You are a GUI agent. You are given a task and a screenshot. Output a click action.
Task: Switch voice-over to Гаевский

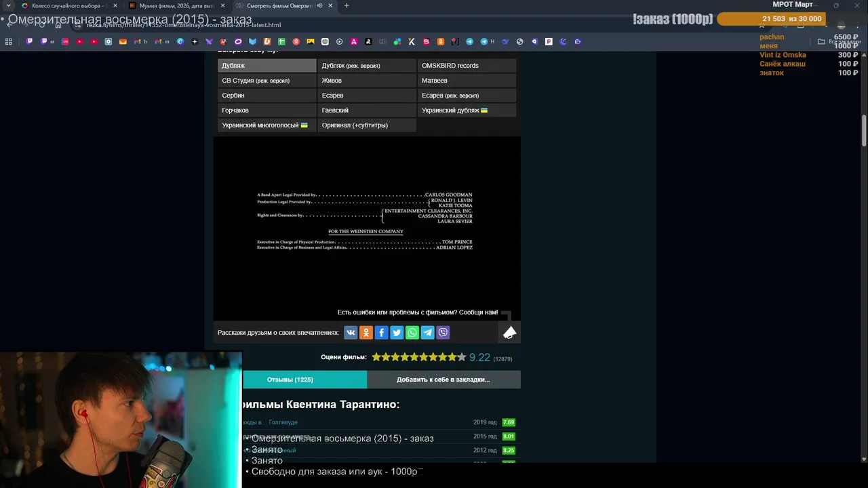click(366, 110)
